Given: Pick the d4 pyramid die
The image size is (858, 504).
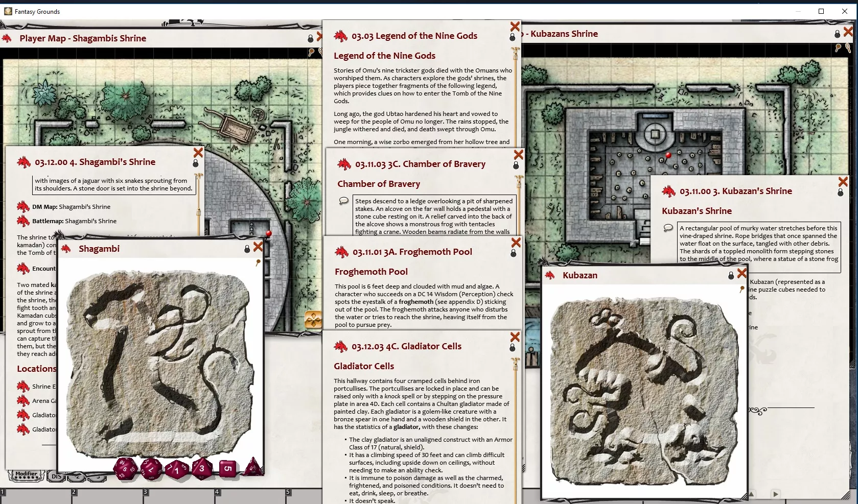Looking at the screenshot, I should pos(253,467).
